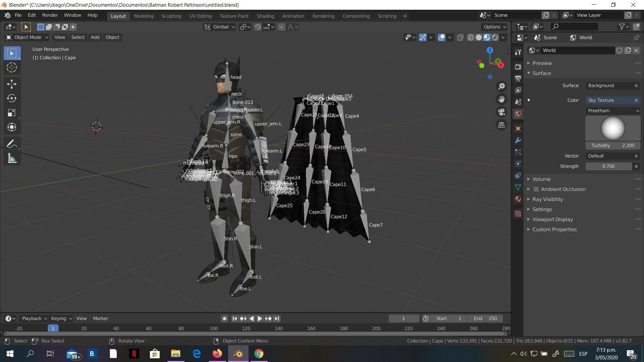Toggle auto keying record button

click(224, 319)
